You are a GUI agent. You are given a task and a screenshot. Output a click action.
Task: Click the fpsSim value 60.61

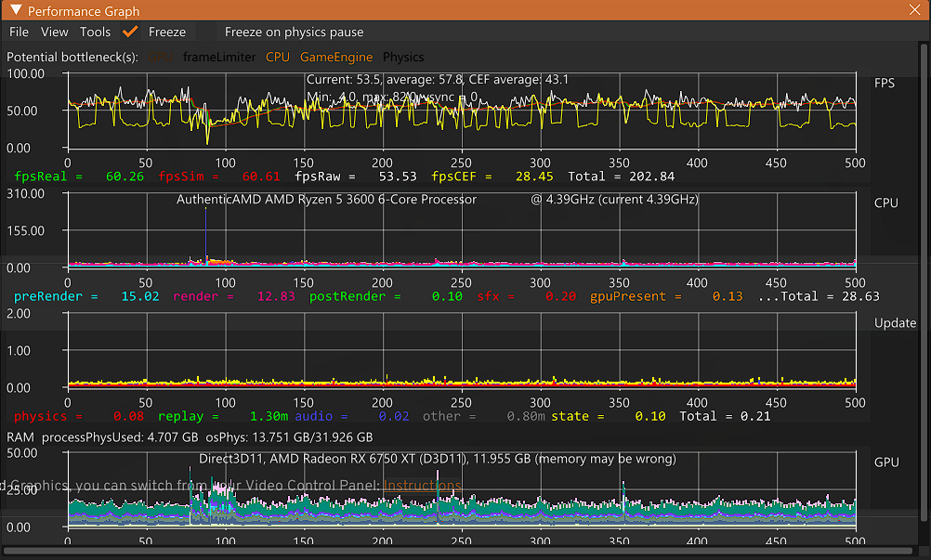point(261,176)
